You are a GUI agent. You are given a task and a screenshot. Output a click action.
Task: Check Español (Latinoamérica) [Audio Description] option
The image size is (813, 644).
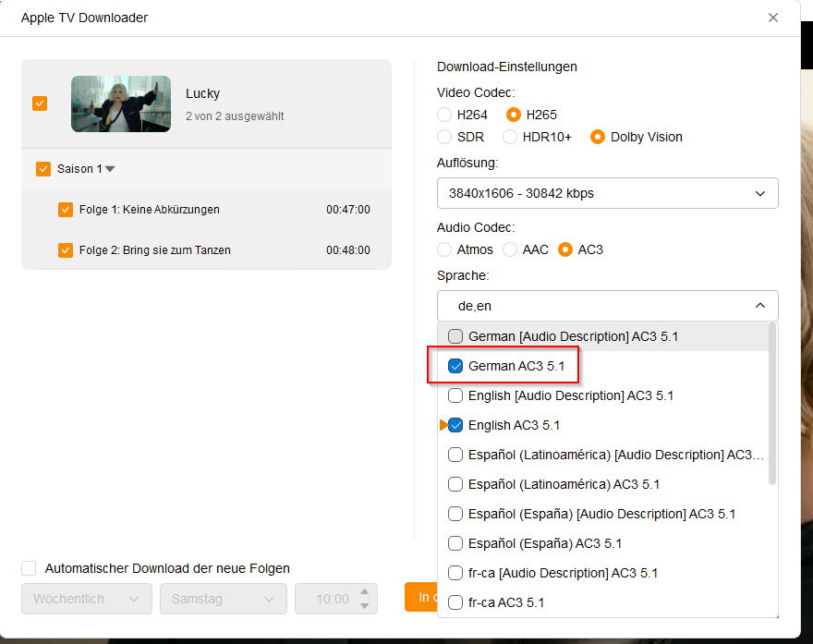click(455, 455)
